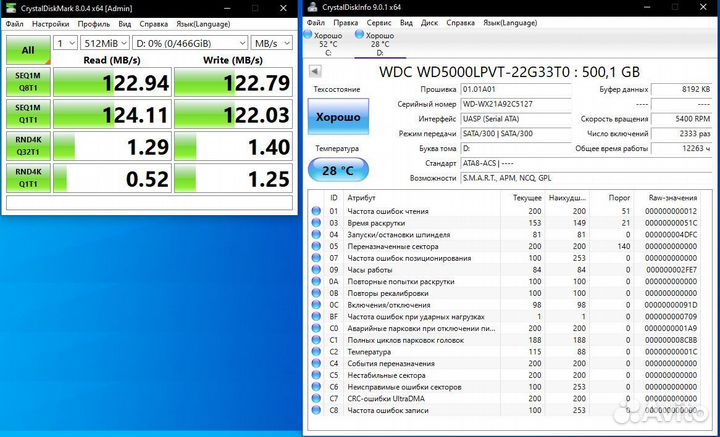Image resolution: width=720 pixels, height=437 pixels.
Task: Click status icon for C5 Нестабильные сектора
Action: 316,375
